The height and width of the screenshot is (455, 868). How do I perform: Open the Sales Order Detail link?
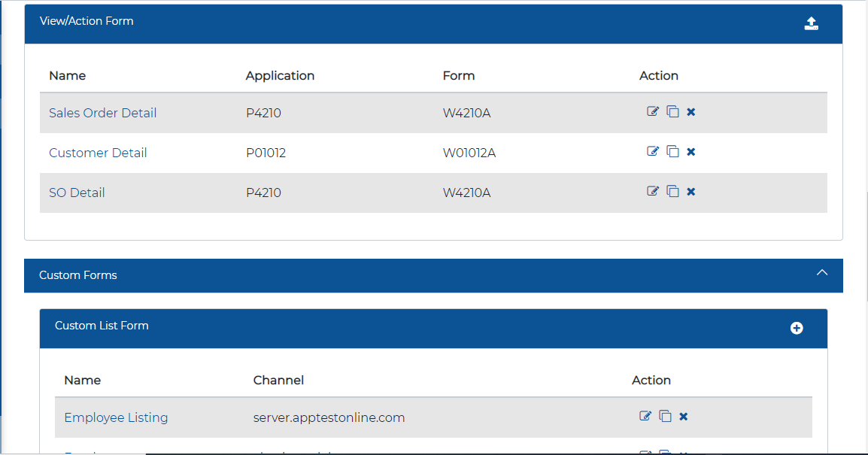point(102,113)
